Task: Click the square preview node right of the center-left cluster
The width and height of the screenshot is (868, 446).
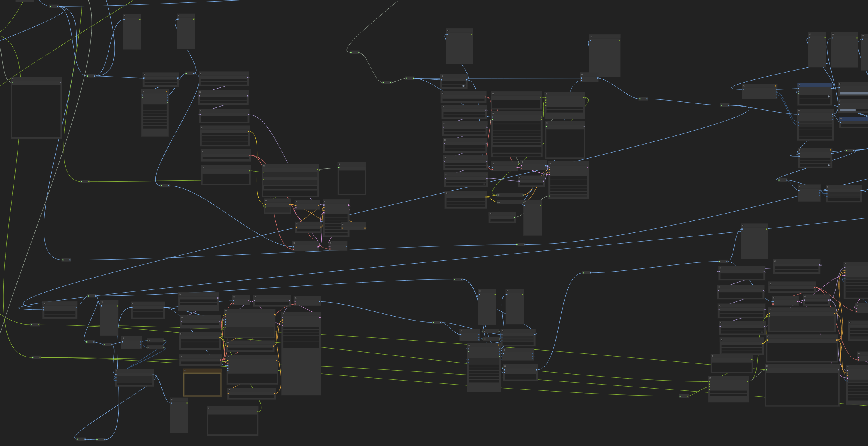Action: point(352,182)
